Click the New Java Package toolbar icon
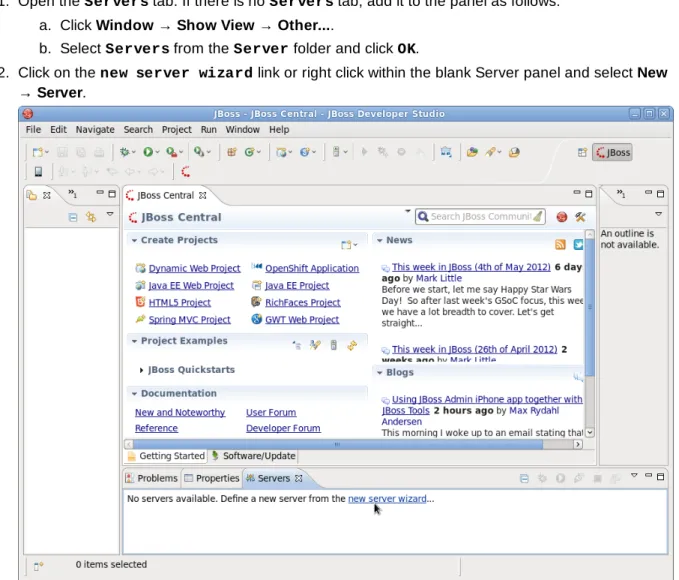 pyautogui.click(x=232, y=152)
